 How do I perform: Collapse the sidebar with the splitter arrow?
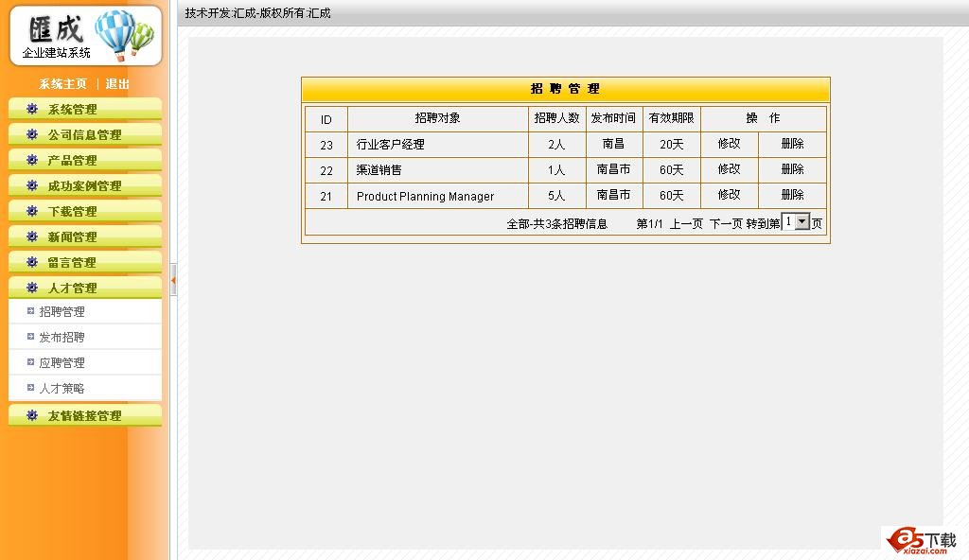point(173,280)
